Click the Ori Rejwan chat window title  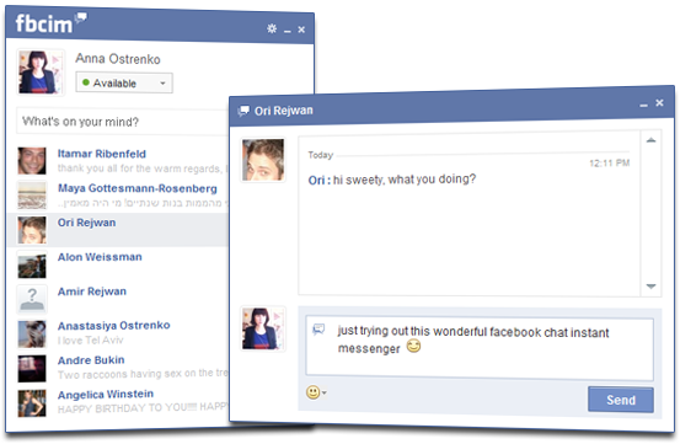click(x=284, y=111)
